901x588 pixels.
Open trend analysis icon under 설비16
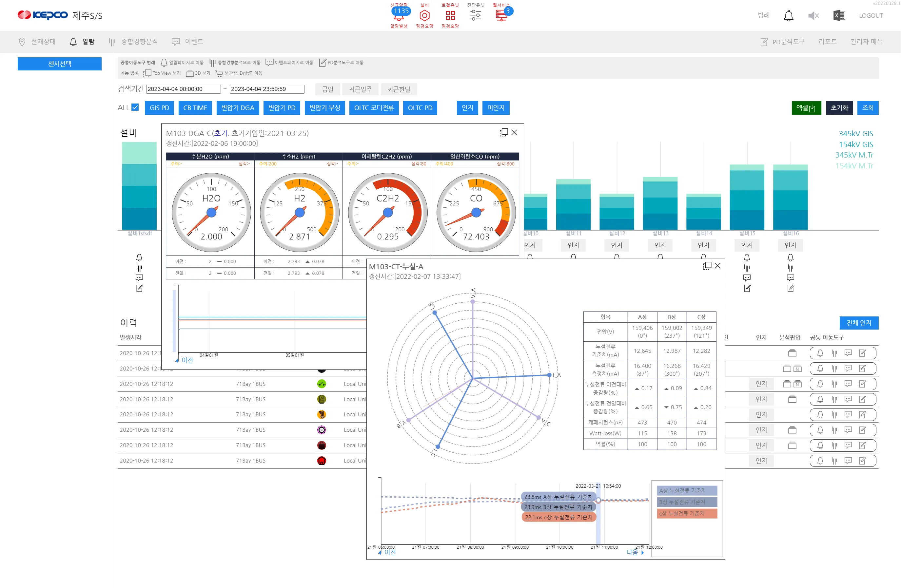(791, 268)
